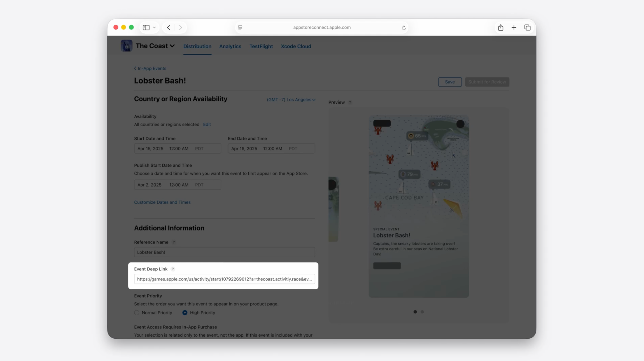Open the Customize Dates and Times link
Screen dimensions: 644x361
(162, 202)
